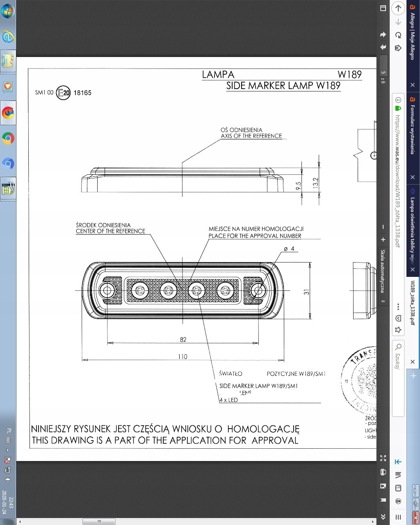Print the PDF document

point(383,472)
